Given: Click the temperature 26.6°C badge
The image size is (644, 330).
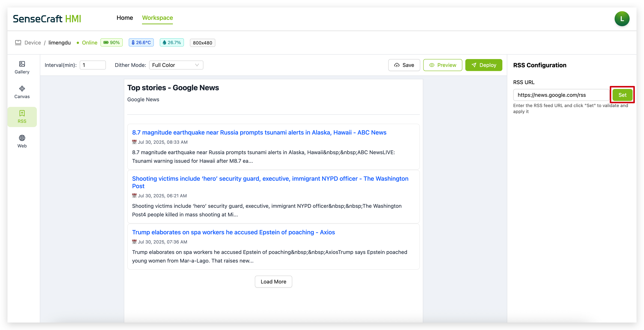Looking at the screenshot, I should point(141,43).
